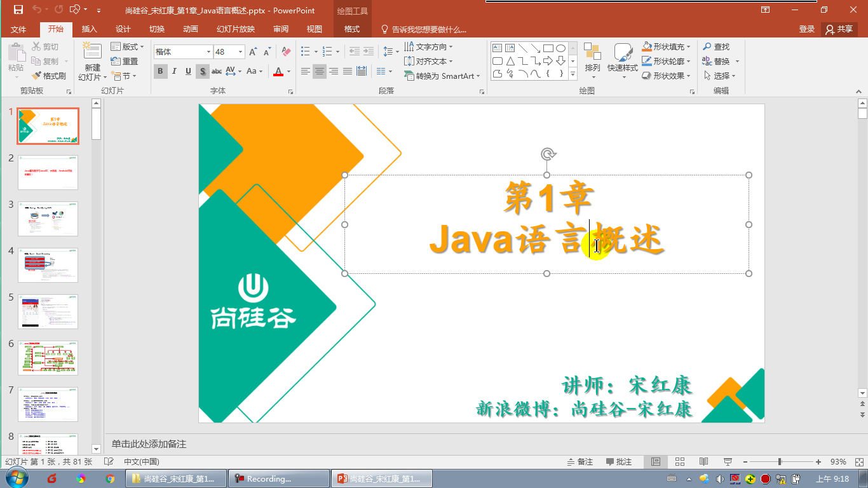Image resolution: width=868 pixels, height=488 pixels.
Task: Decrease font size with the small A icon
Action: tap(267, 52)
